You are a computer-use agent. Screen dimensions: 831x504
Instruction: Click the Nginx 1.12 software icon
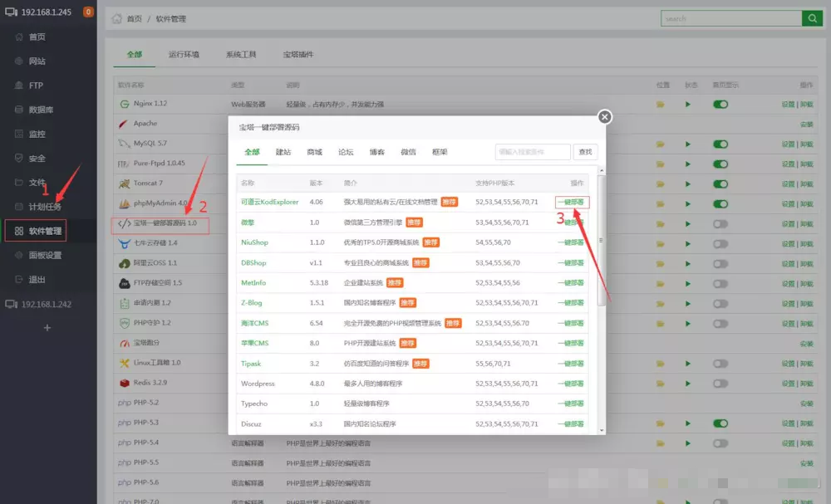click(125, 105)
